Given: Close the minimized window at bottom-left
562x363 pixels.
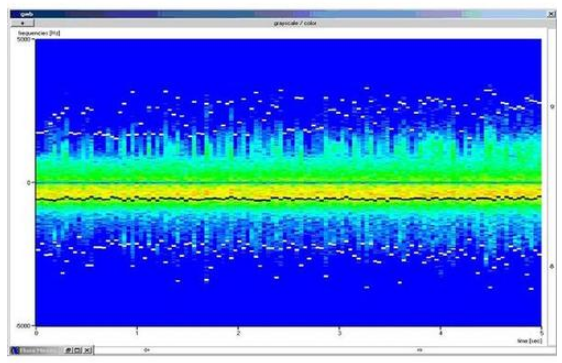Looking at the screenshot, I should click(x=87, y=350).
